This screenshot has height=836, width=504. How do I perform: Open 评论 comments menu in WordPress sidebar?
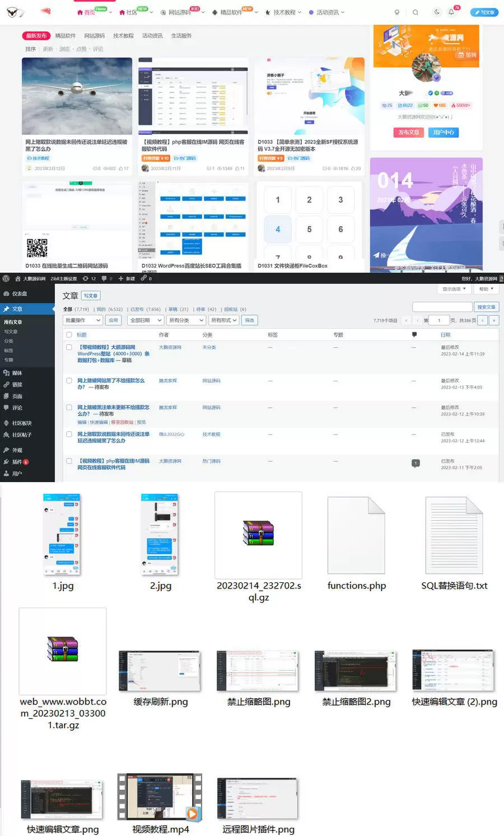27,408
